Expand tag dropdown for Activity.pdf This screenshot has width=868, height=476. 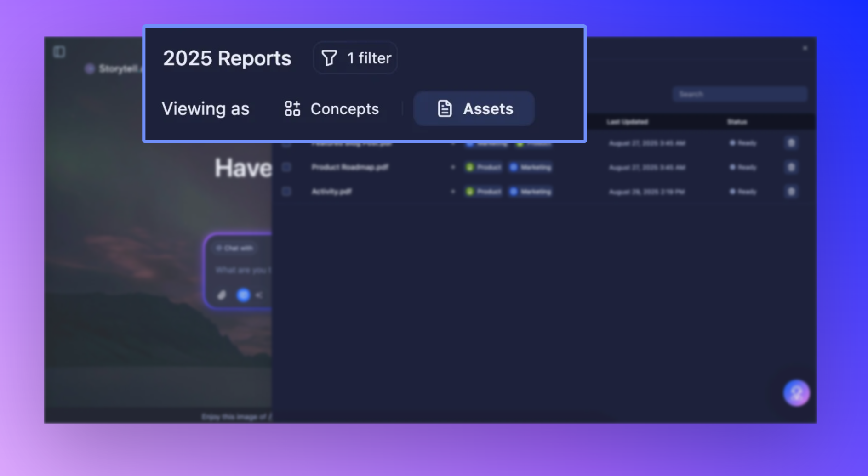[453, 192]
